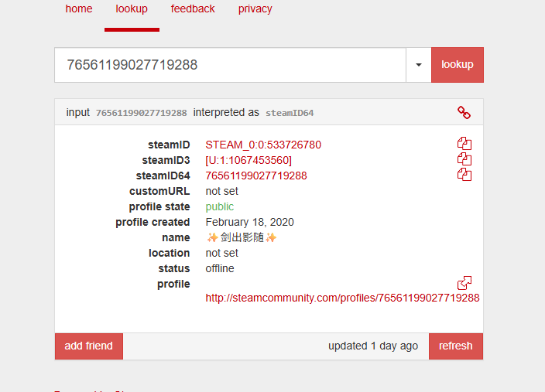
Task: Open the feedback tab
Action: (193, 9)
